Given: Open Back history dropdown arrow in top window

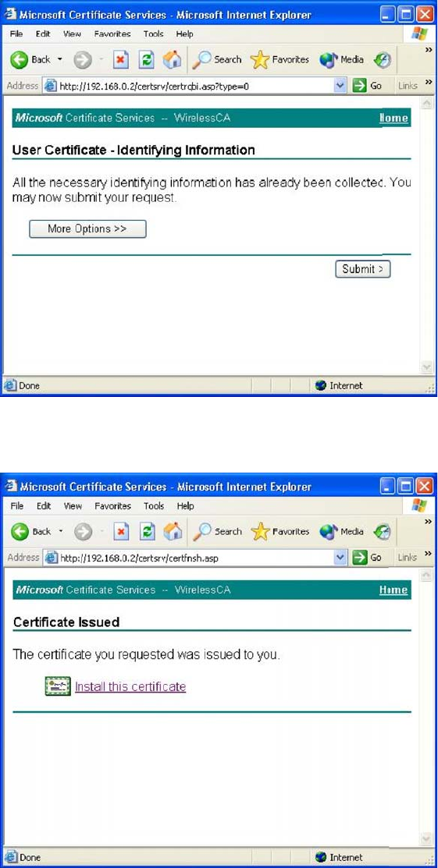Looking at the screenshot, I should click(x=60, y=60).
